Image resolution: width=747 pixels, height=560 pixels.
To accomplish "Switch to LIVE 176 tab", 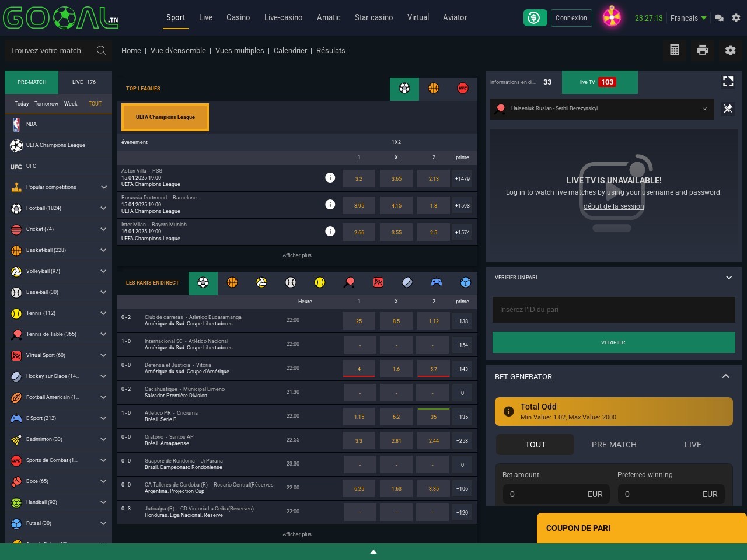I will [x=84, y=82].
